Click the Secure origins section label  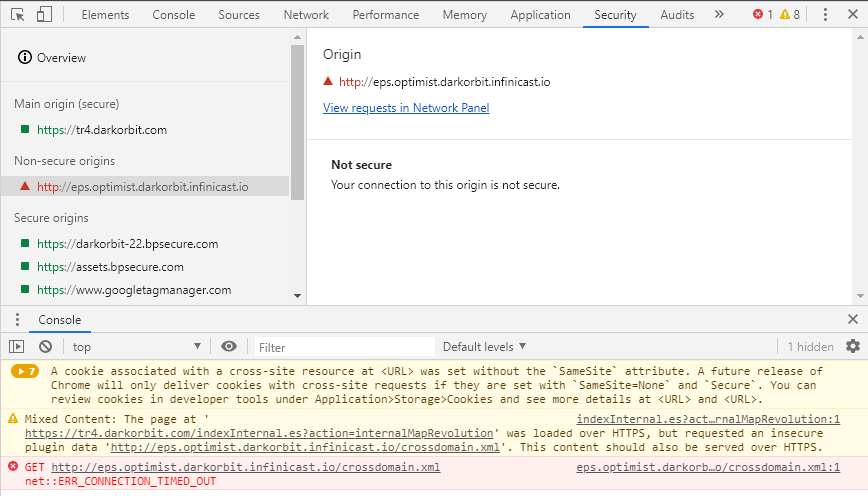(51, 218)
